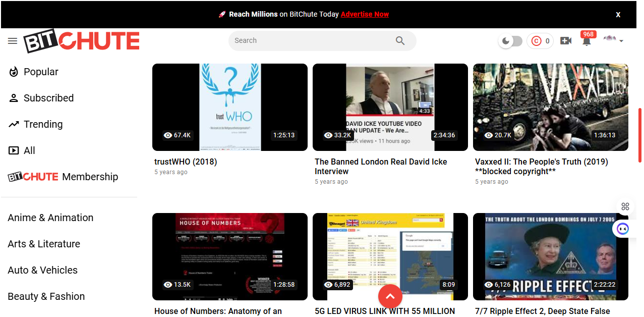The image size is (644, 317).
Task: Click the upload video camera icon
Action: (x=566, y=41)
